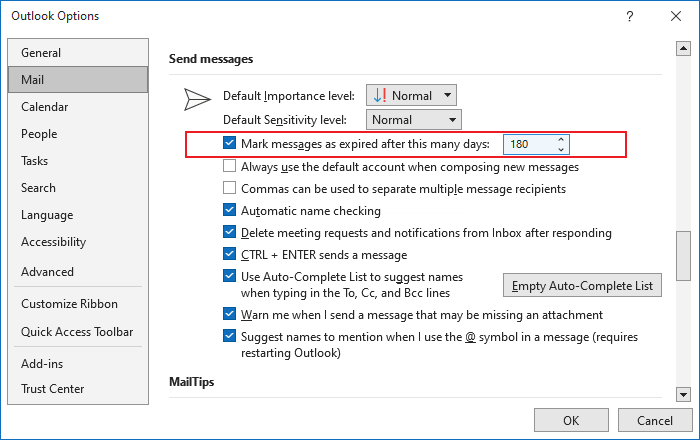Uncheck Mark messages as expired checkbox

(x=229, y=143)
